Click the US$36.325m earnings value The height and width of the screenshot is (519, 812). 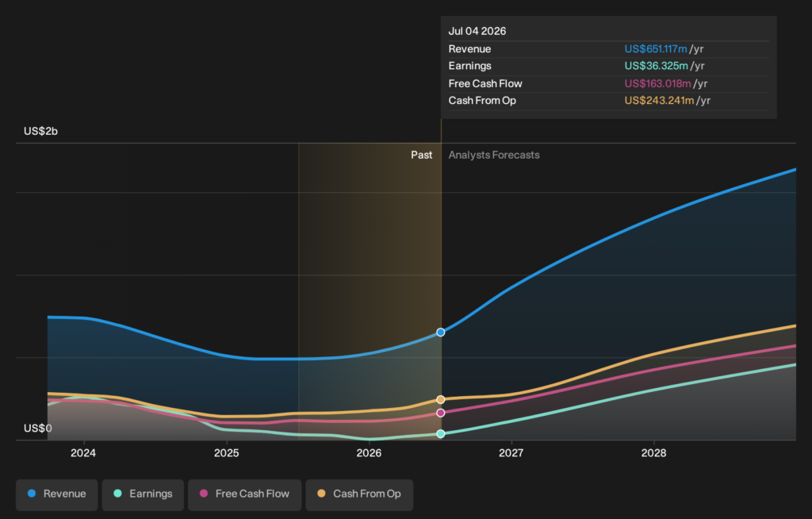[x=656, y=66]
